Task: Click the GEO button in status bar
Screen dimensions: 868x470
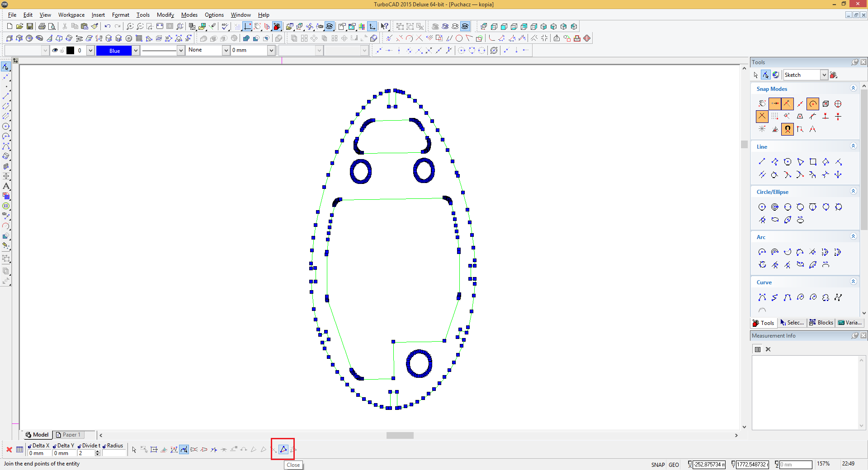Action: 674,465
